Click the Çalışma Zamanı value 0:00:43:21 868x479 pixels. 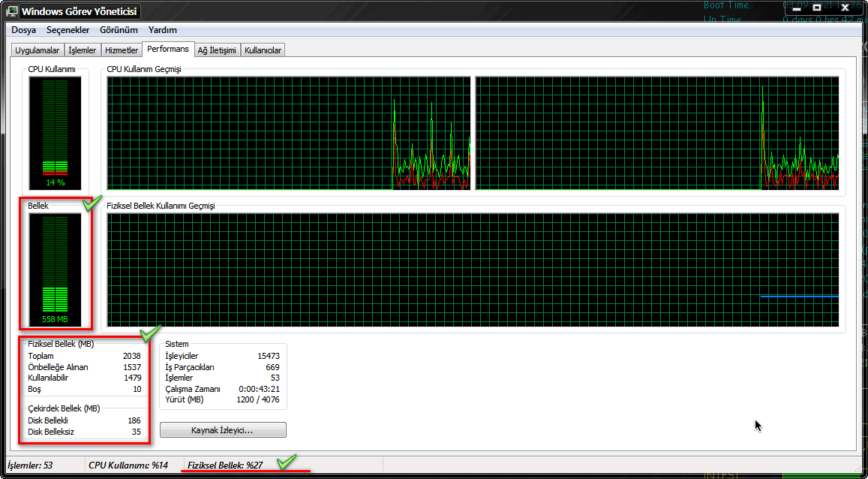(259, 389)
